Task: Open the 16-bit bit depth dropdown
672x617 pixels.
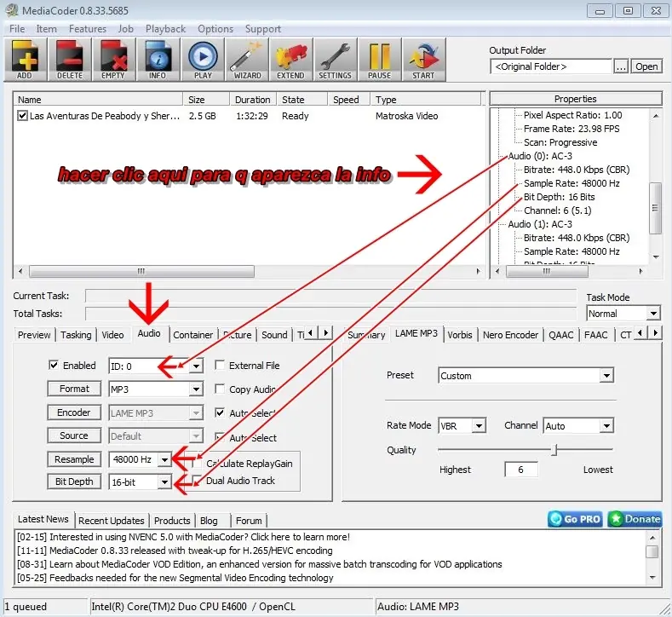Action: tap(164, 482)
